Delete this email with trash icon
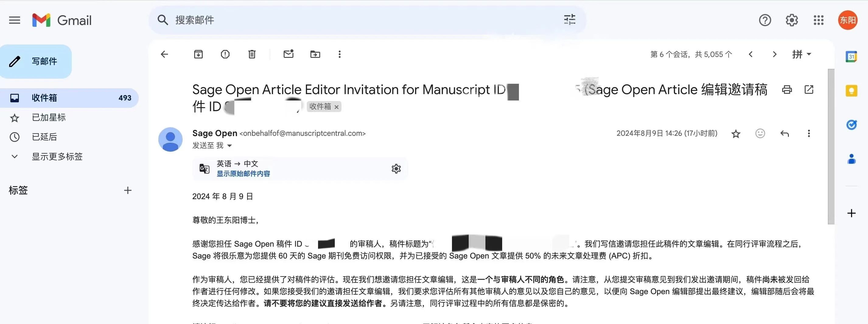 (x=252, y=54)
